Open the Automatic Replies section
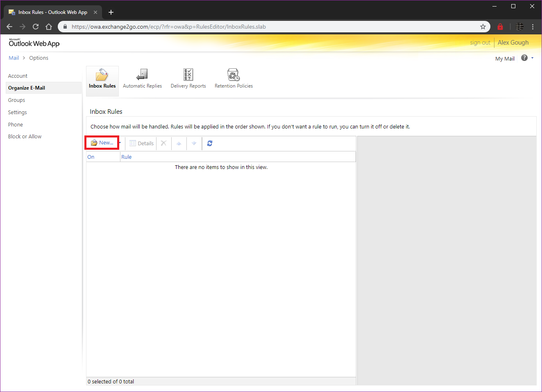The height and width of the screenshot is (392, 542). 142,79
